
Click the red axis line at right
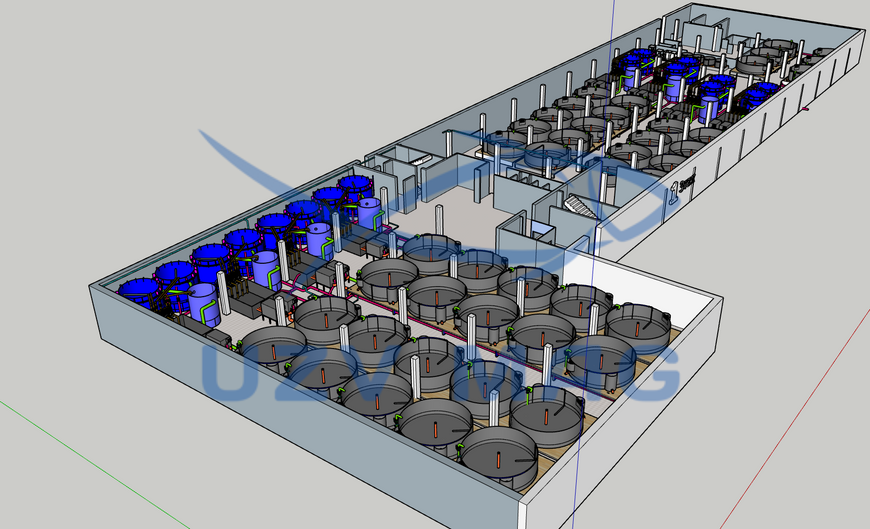click(x=795, y=425)
